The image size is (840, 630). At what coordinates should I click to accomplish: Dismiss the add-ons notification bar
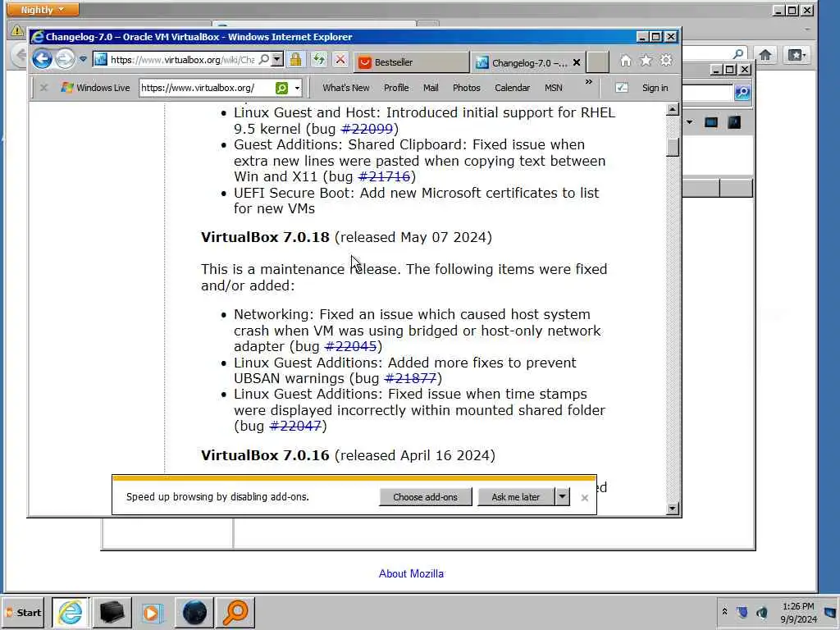point(584,498)
